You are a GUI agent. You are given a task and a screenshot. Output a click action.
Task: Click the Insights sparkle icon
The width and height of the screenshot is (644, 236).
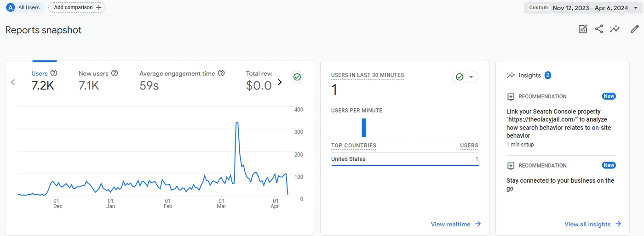coord(511,75)
